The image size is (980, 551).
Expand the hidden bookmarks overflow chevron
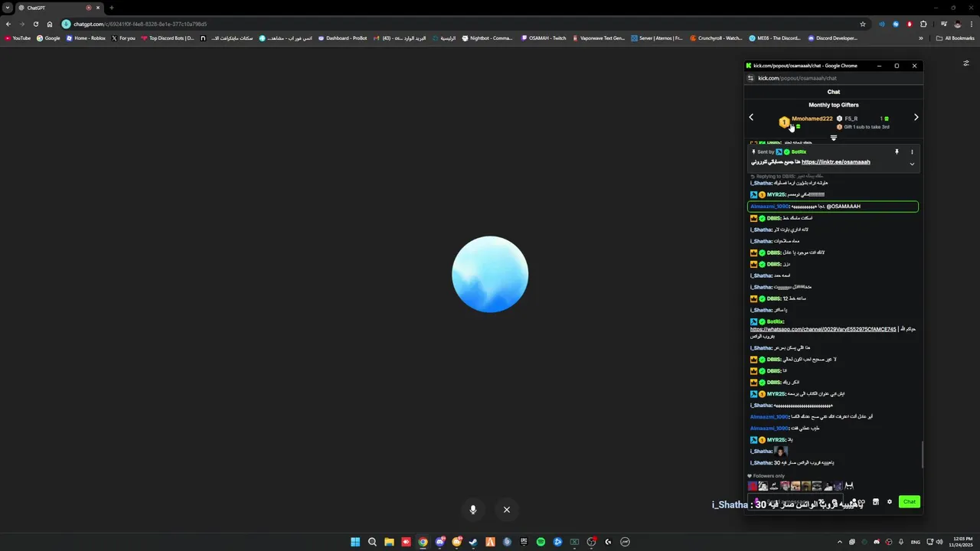click(x=921, y=38)
